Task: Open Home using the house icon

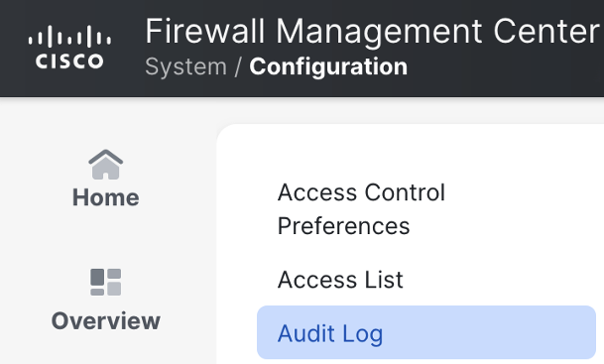Action: click(105, 165)
